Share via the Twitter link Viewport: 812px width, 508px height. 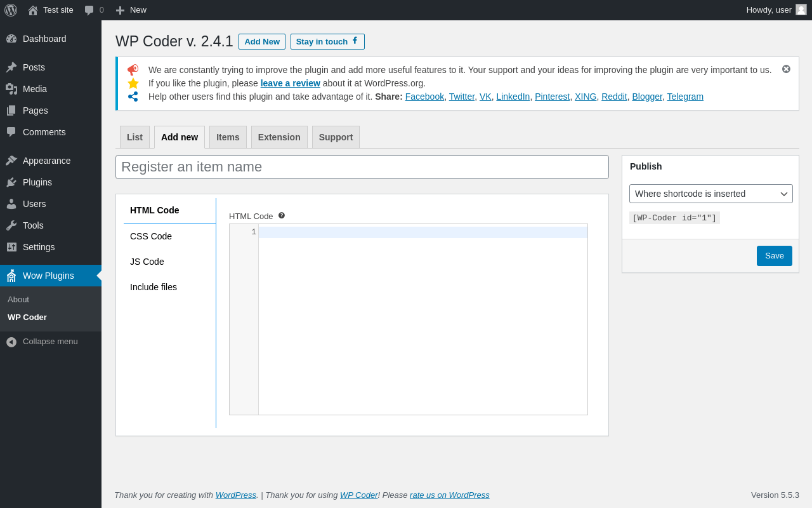pos(462,97)
